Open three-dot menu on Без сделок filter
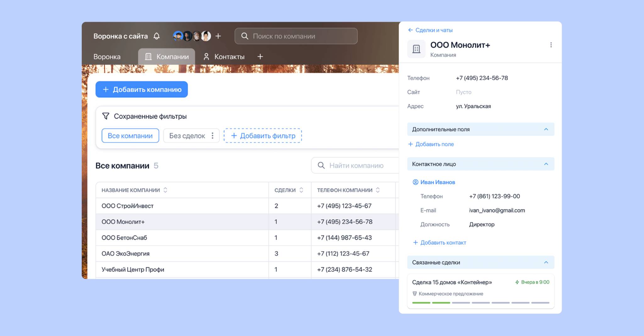644x336 pixels. tap(213, 136)
